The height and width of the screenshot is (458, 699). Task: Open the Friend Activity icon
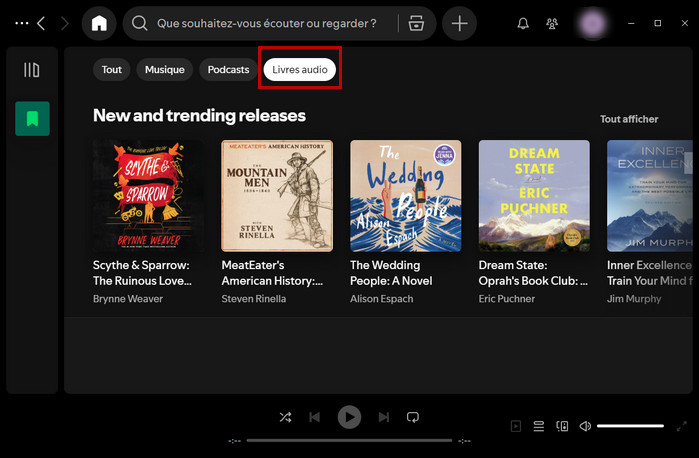click(552, 24)
